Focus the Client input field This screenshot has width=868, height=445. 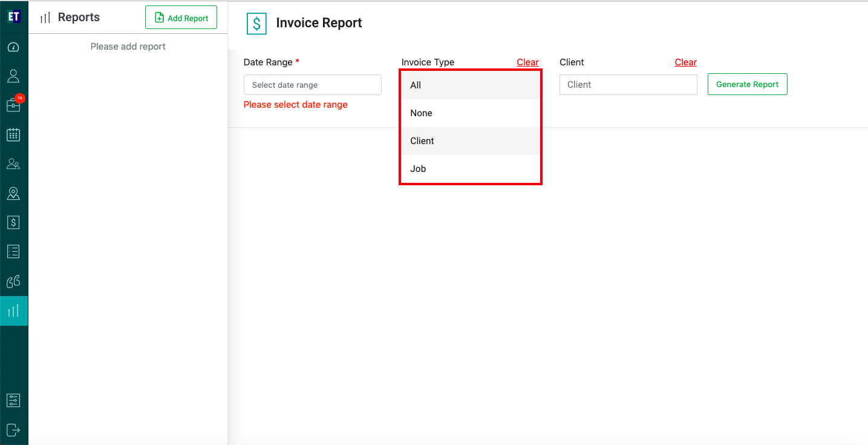click(x=628, y=85)
